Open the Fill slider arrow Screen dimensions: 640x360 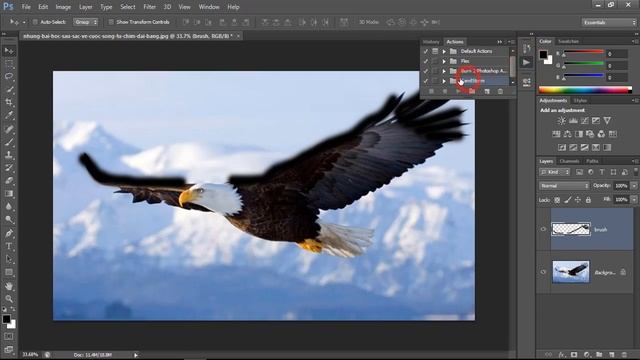tap(634, 200)
